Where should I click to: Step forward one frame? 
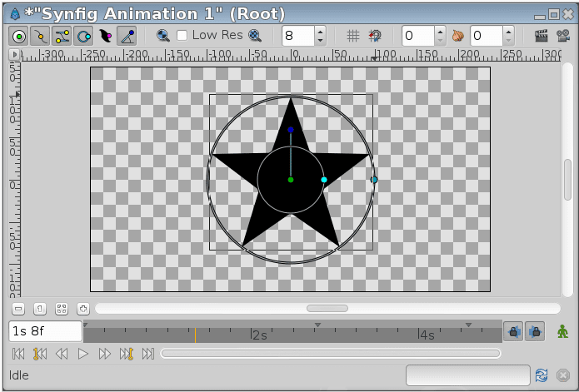105,354
